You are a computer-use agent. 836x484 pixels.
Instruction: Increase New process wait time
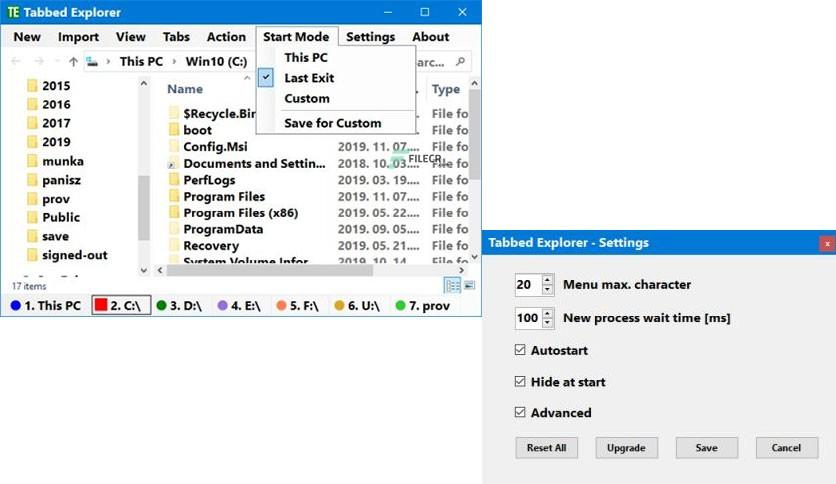(548, 313)
